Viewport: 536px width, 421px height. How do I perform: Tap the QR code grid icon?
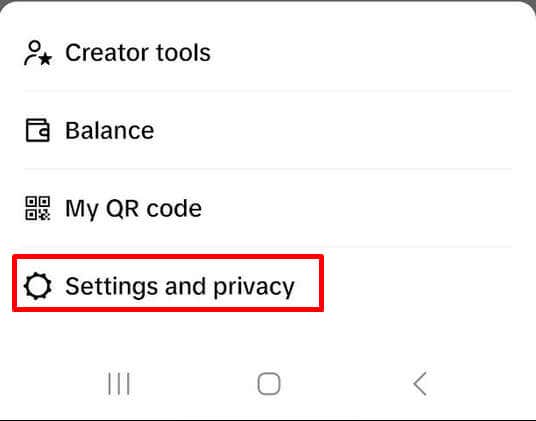click(x=38, y=208)
